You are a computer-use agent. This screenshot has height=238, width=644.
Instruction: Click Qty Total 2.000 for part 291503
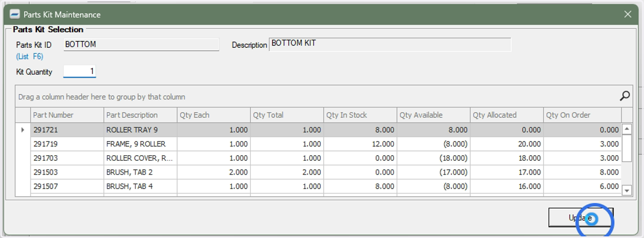[x=287, y=172]
